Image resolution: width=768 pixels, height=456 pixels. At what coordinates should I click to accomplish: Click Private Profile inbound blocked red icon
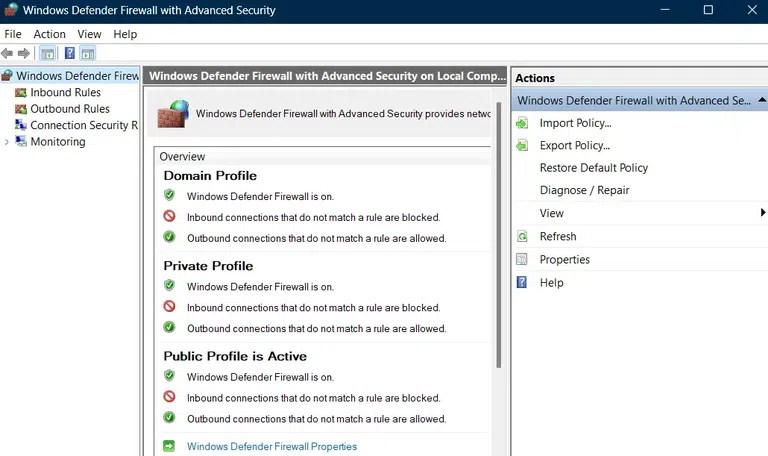pyautogui.click(x=169, y=307)
